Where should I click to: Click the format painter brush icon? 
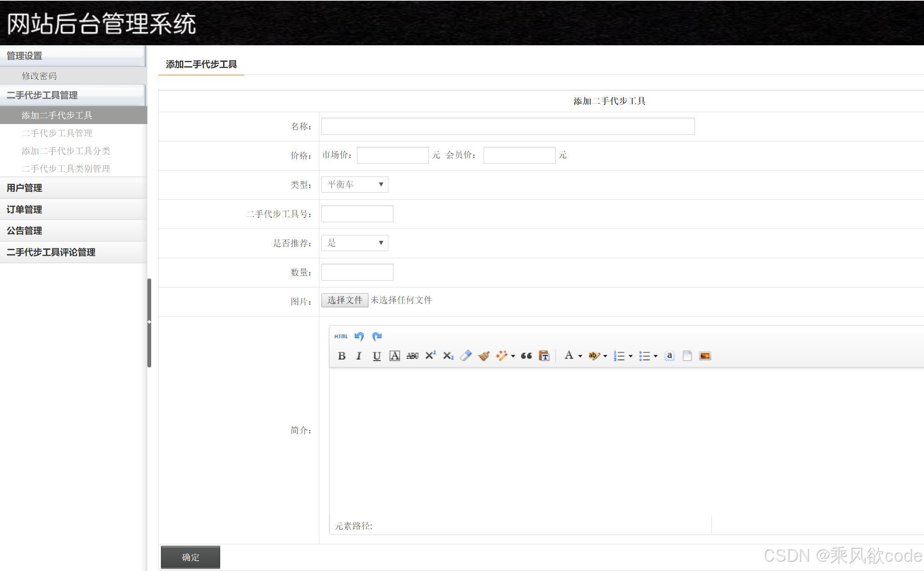[x=484, y=356]
